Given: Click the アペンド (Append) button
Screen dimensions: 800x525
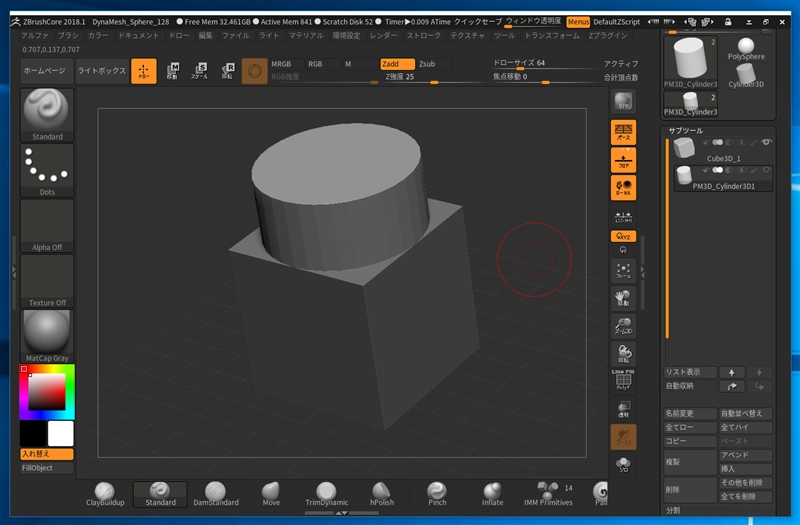Looking at the screenshot, I should click(745, 455).
